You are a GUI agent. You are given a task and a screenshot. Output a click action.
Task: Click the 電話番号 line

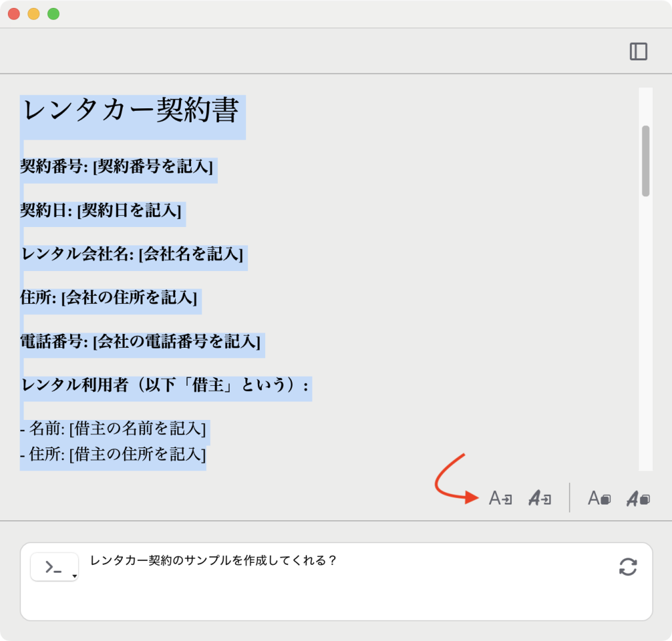point(140,342)
